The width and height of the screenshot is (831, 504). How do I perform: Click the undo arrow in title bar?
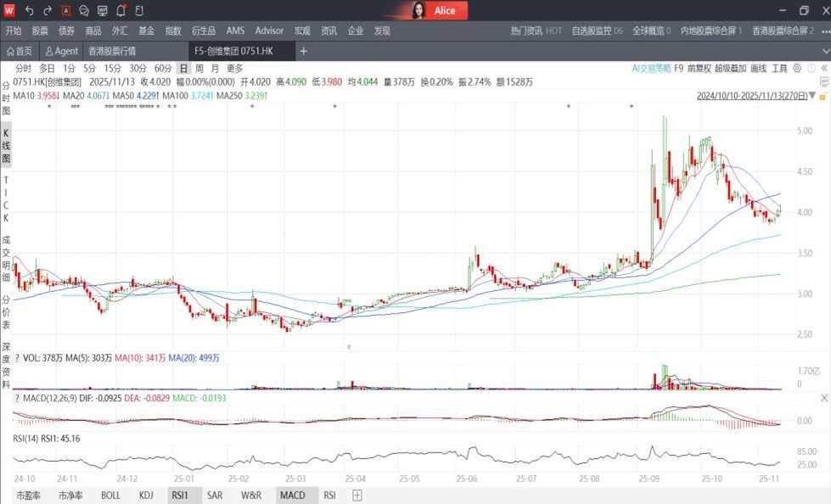[29, 10]
